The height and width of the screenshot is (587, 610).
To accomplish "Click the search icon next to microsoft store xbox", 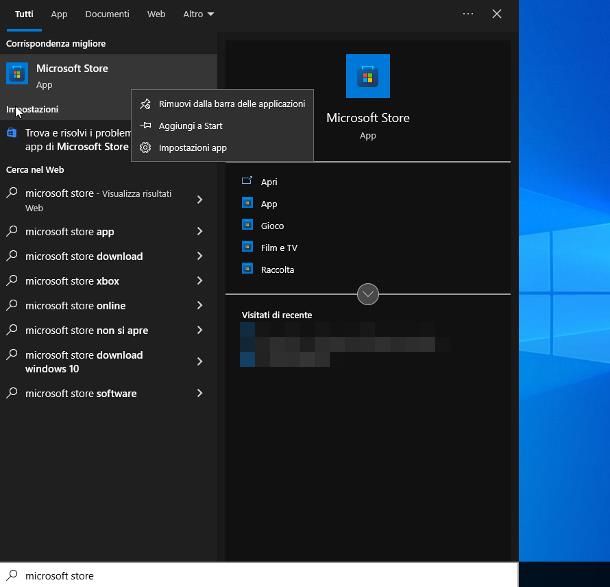I will click(12, 280).
